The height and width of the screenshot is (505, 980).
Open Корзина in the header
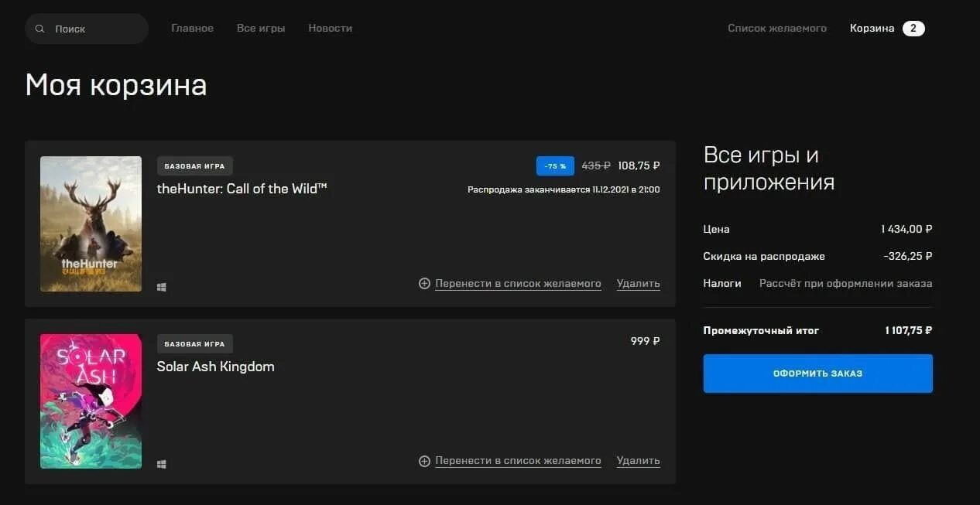872,29
